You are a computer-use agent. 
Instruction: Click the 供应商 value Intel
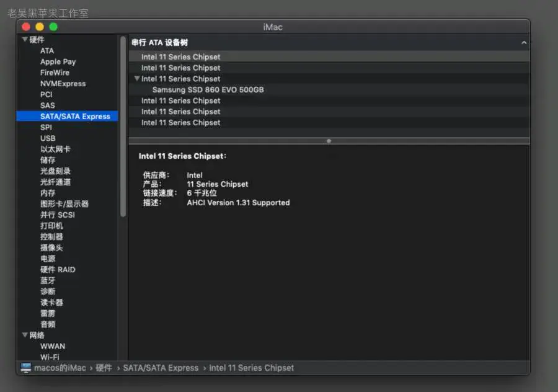click(x=194, y=175)
